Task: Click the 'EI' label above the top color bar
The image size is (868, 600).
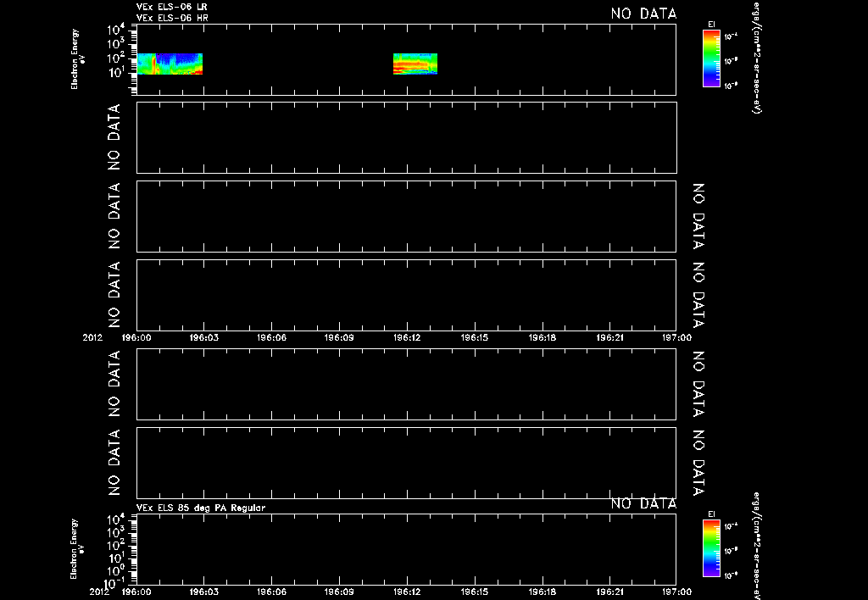Action: pyautogui.click(x=711, y=25)
